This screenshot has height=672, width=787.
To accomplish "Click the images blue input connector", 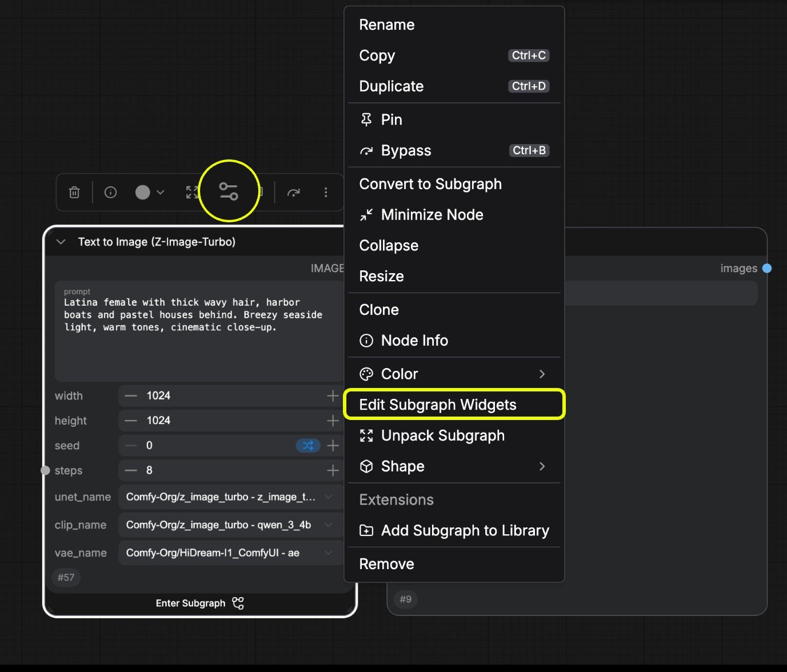I will 767,269.
